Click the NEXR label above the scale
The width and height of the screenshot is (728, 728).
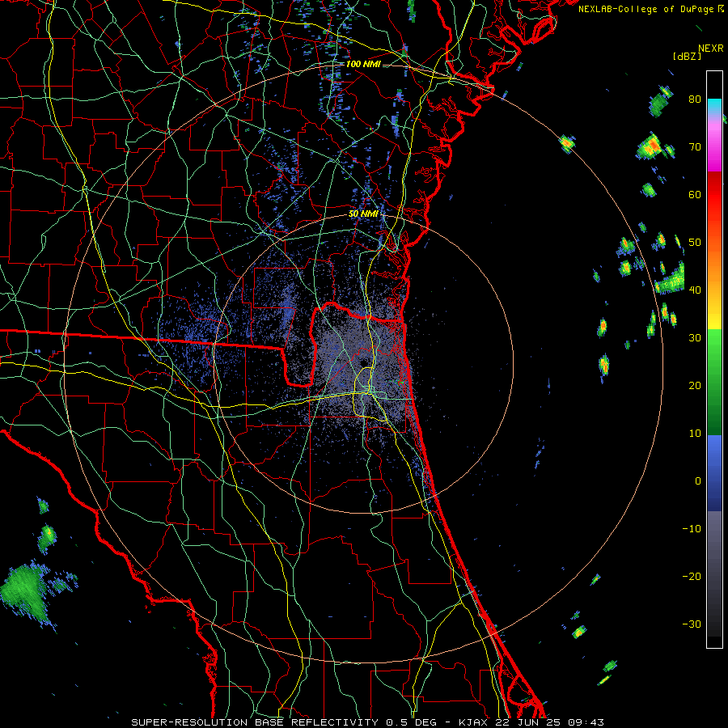click(x=711, y=49)
